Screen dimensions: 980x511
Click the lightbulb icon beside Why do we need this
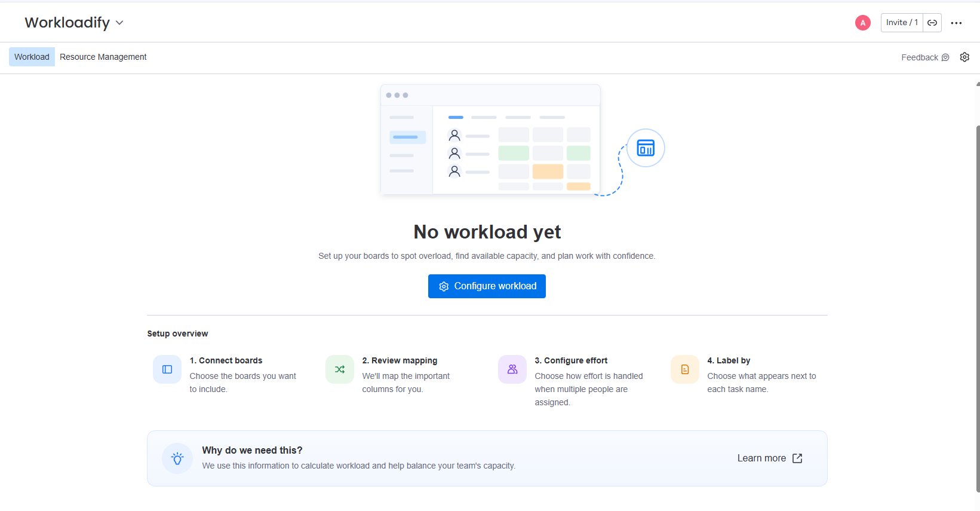pyautogui.click(x=177, y=458)
